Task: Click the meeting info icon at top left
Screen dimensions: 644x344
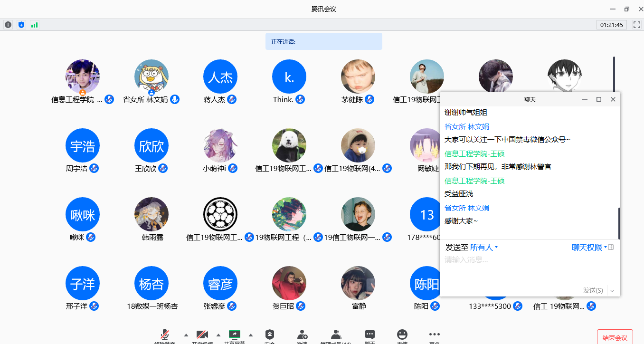Action: click(8, 25)
